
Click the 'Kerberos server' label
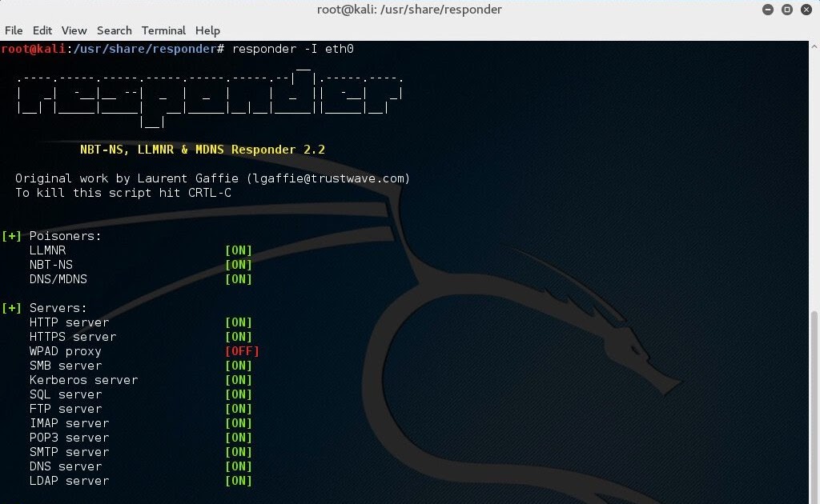click(x=83, y=380)
